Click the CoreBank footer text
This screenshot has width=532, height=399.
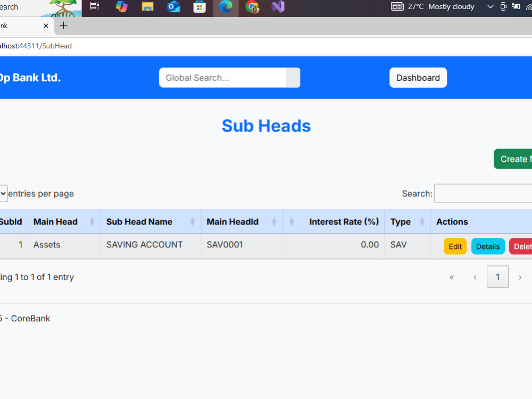coord(30,318)
